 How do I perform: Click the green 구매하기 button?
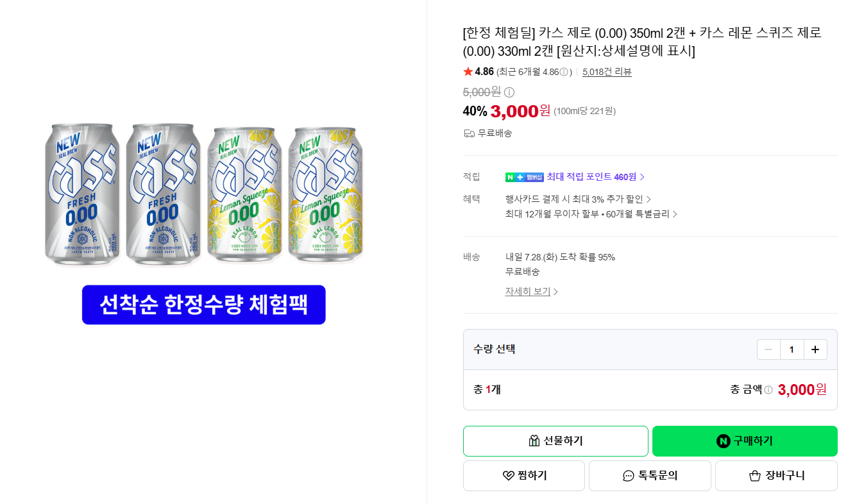(745, 441)
